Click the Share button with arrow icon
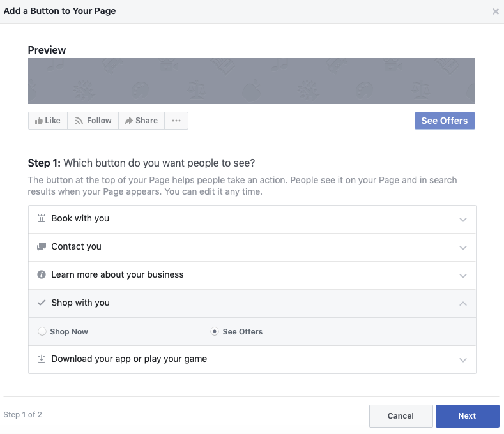This screenshot has height=434, width=504. [x=141, y=121]
